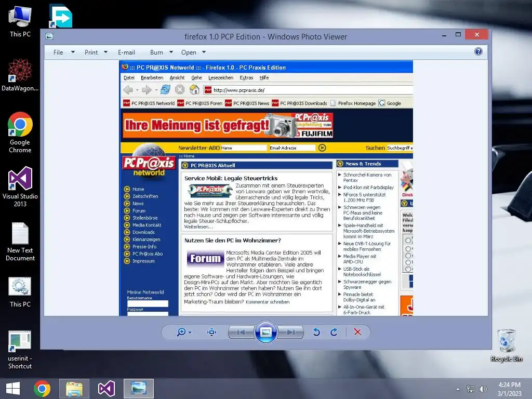This screenshot has height=399, width=532.
Task: Choose the E-mail command
Action: (x=126, y=52)
